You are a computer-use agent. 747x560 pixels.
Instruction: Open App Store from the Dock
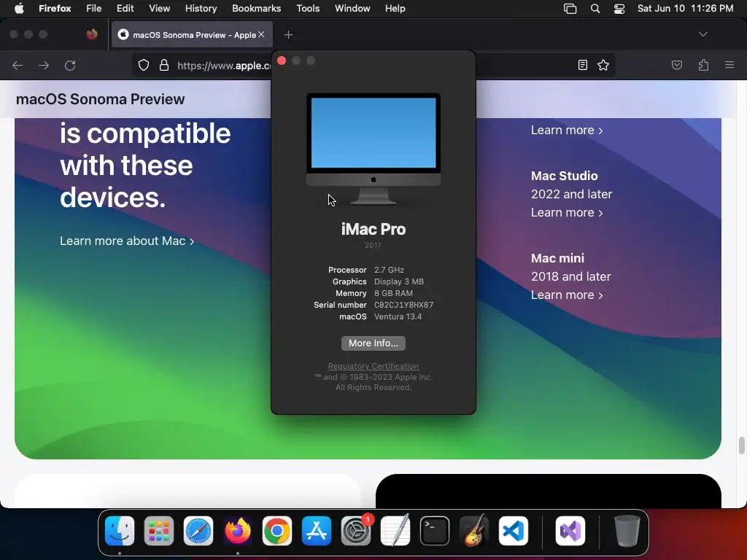(x=317, y=531)
